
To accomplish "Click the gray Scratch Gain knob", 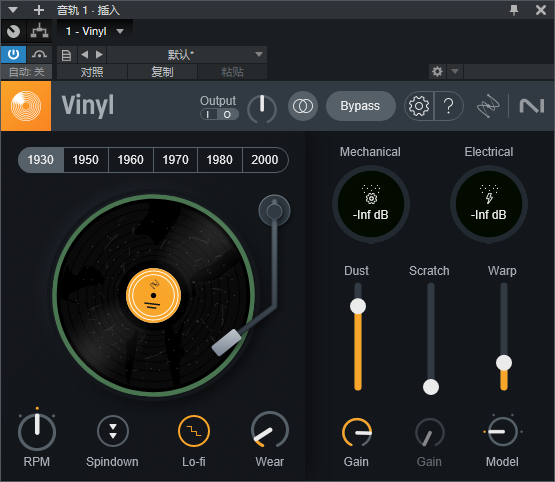I will point(430,432).
